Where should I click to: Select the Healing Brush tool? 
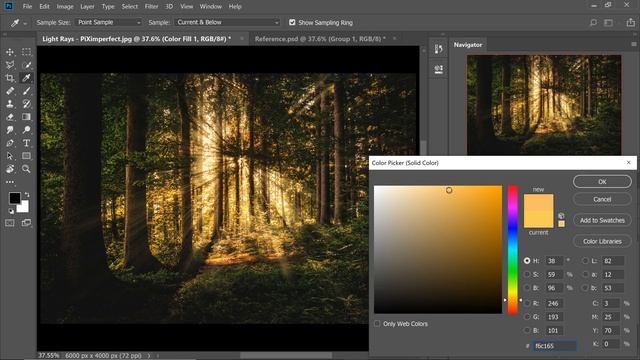tap(10, 91)
